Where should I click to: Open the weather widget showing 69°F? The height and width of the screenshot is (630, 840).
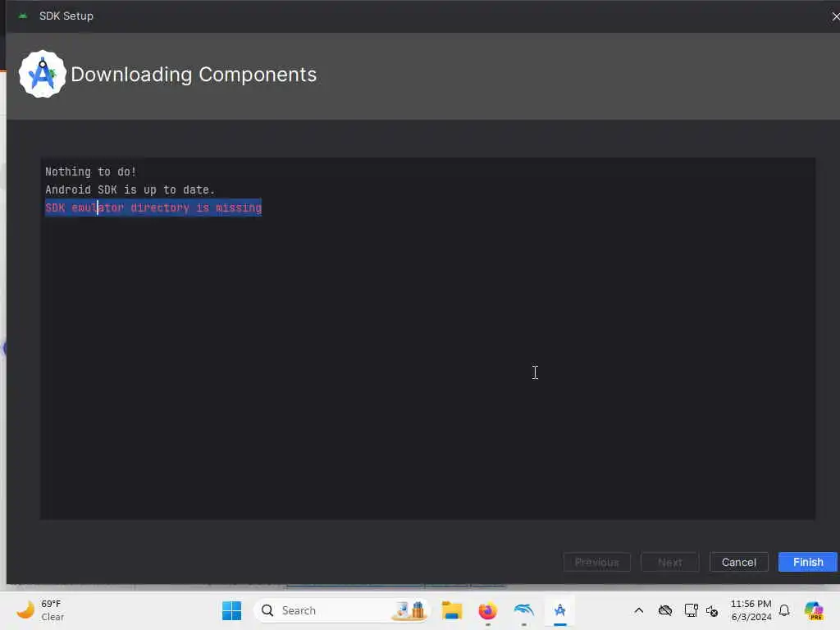point(40,610)
